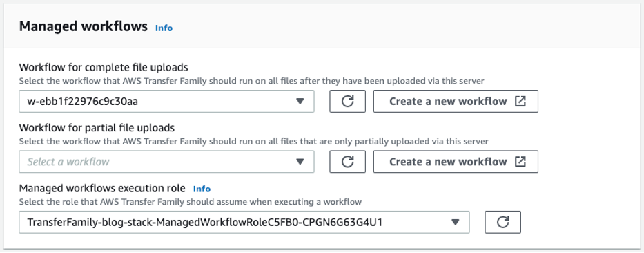Refresh the partial file uploads workflow list
644x253 pixels.
(347, 162)
